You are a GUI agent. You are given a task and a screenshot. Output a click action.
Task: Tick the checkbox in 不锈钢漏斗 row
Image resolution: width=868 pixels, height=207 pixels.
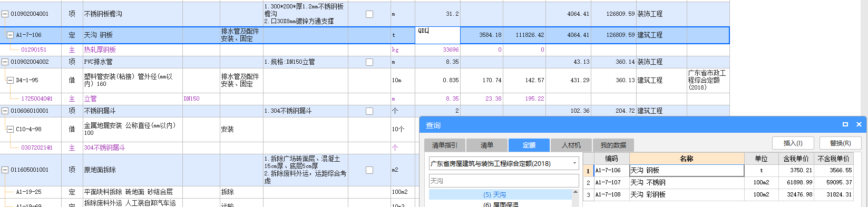369,111
